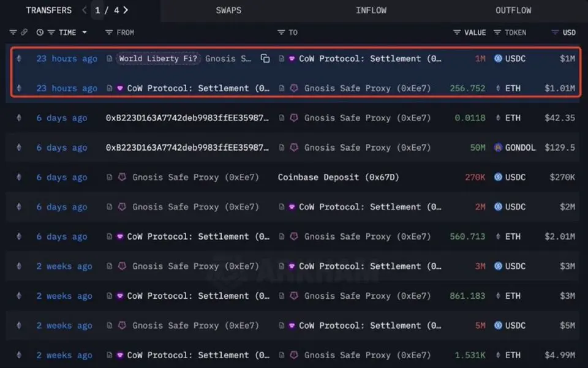Open the VALUE column filter
The height and width of the screenshot is (368, 588).
pos(457,32)
